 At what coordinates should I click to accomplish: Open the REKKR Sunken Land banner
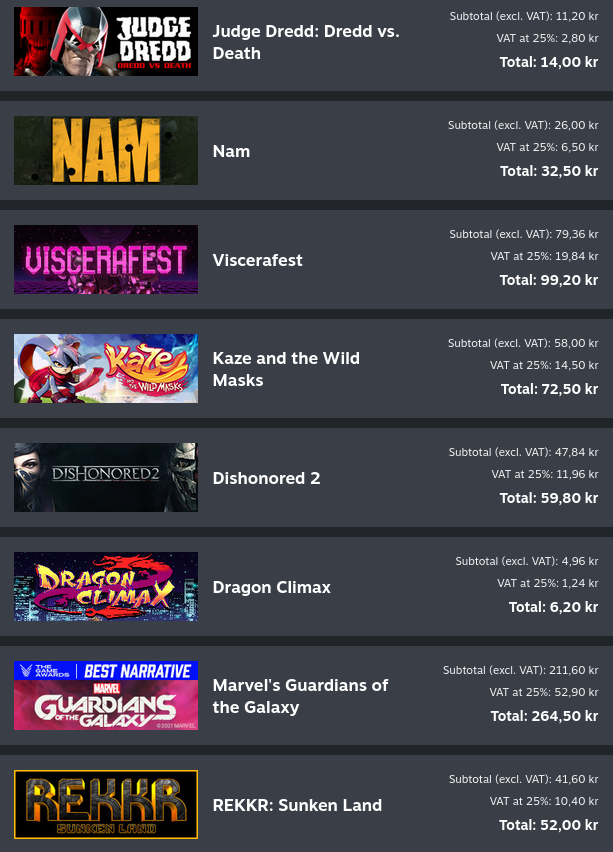pyautogui.click(x=106, y=805)
